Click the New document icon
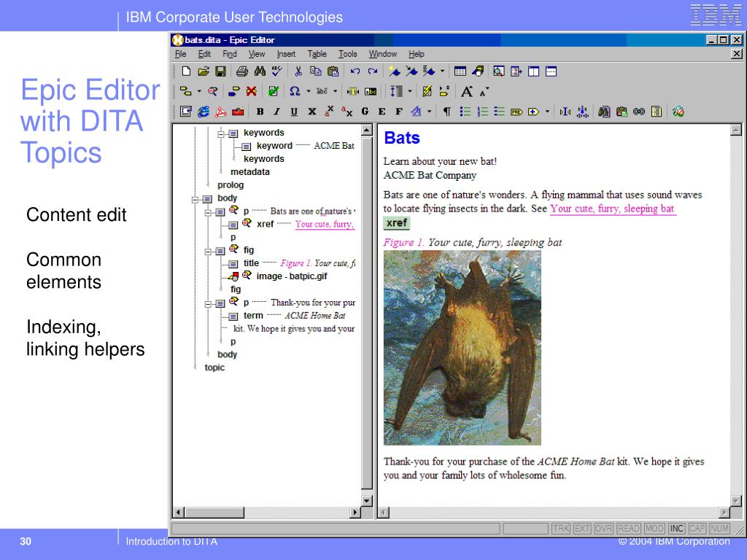Viewport: 747px width, 560px height. pyautogui.click(x=186, y=71)
